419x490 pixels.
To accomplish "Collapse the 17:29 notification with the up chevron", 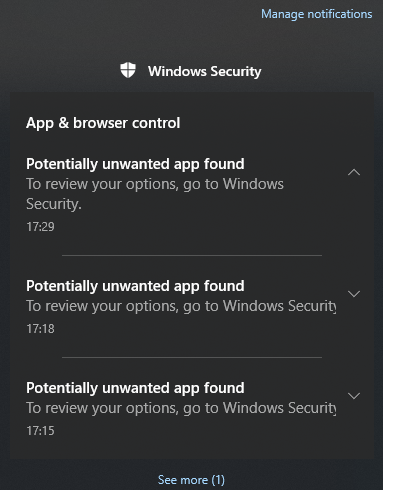I will pyautogui.click(x=354, y=172).
